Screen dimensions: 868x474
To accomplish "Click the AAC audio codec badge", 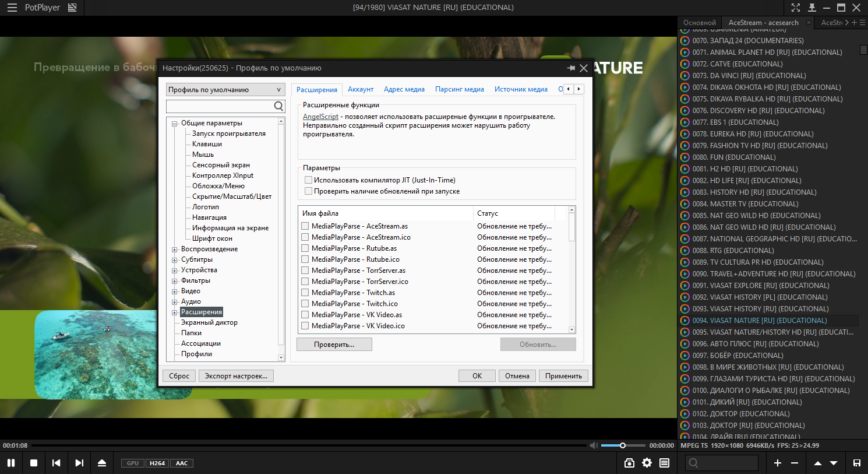I will click(182, 464).
